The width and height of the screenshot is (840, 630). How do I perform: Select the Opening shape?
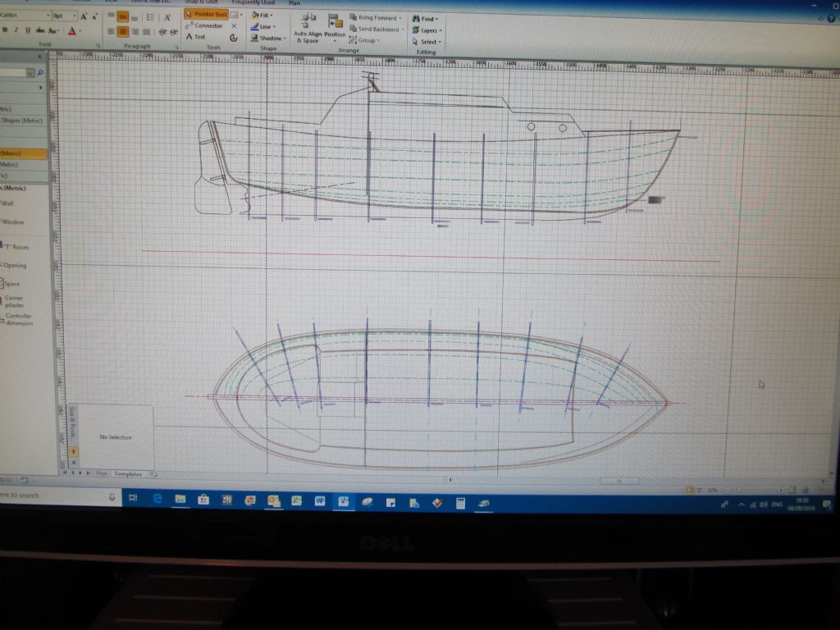click(x=13, y=265)
